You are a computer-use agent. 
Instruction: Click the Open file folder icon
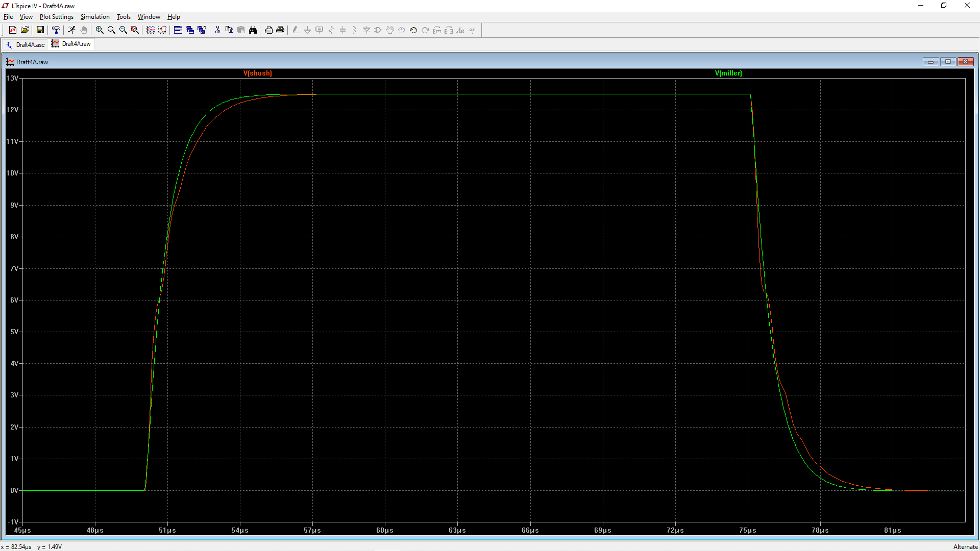pyautogui.click(x=24, y=30)
